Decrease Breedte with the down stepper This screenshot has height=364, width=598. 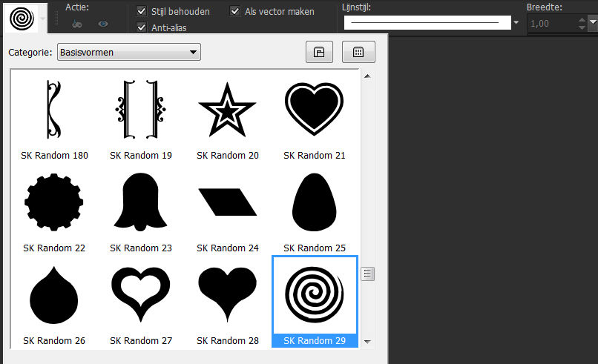pyautogui.click(x=582, y=28)
